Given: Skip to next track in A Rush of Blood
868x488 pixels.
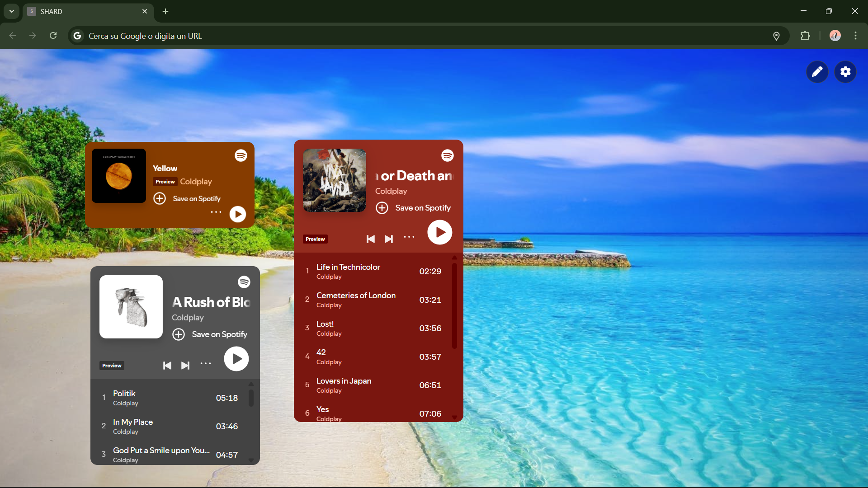Looking at the screenshot, I should 185,366.
